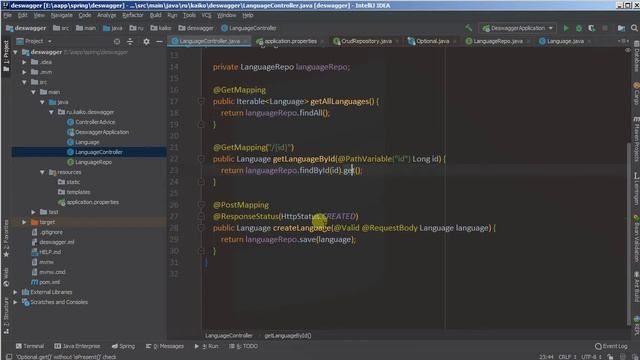
Task: Open Messages tool window
Action: click(x=165, y=346)
